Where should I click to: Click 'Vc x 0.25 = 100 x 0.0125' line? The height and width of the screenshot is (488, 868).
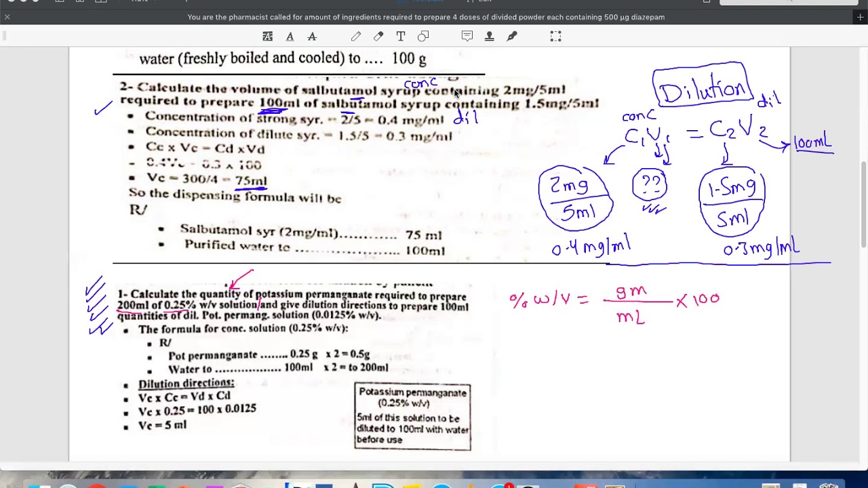click(x=197, y=410)
